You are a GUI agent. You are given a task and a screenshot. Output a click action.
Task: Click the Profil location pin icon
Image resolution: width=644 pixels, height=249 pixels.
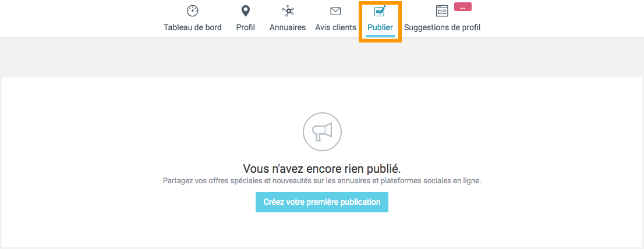pyautogui.click(x=246, y=10)
